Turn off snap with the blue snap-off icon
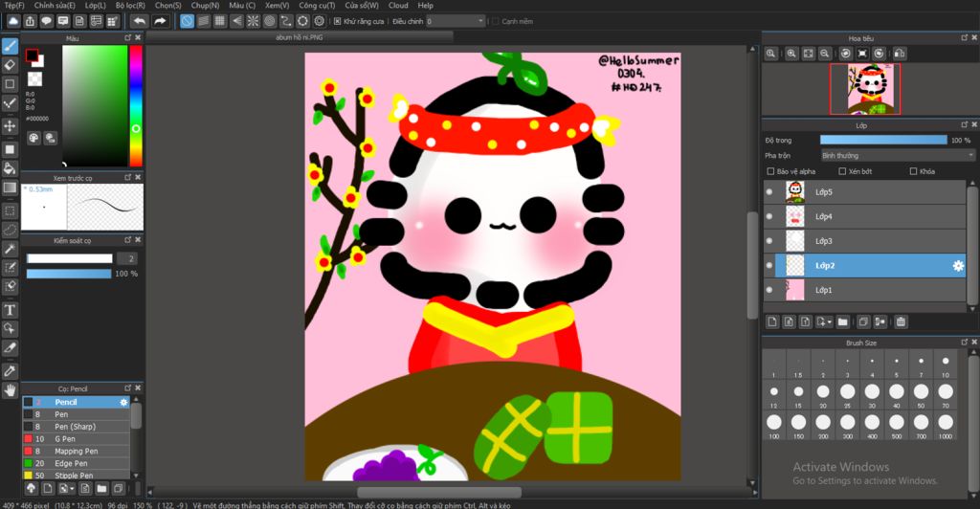The width and height of the screenshot is (980, 509). (187, 21)
